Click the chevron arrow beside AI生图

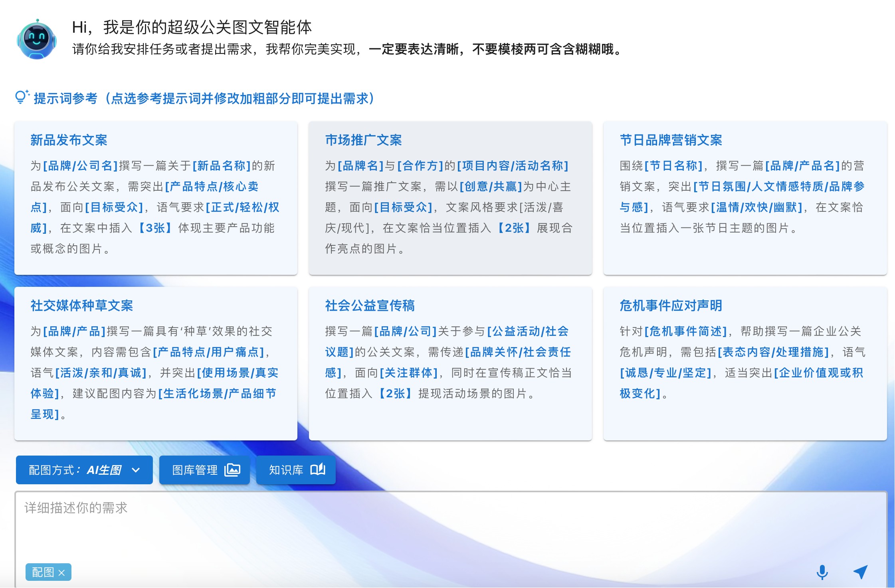(x=136, y=470)
